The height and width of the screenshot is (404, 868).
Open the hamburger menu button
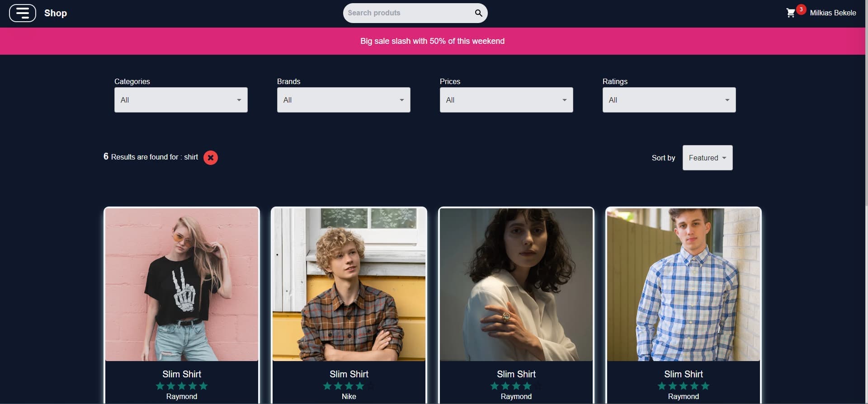[x=22, y=13]
